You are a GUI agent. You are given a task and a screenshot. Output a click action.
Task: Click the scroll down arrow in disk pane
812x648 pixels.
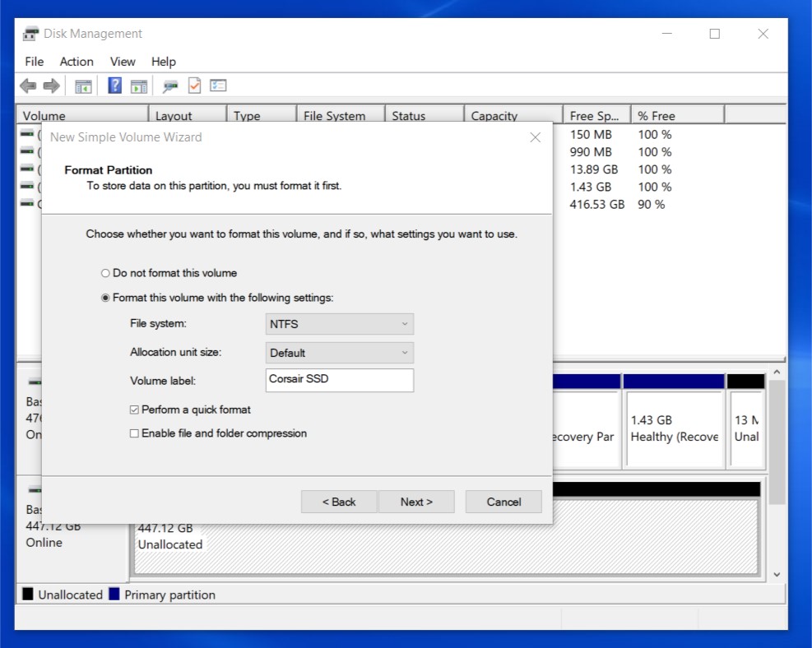coord(777,574)
